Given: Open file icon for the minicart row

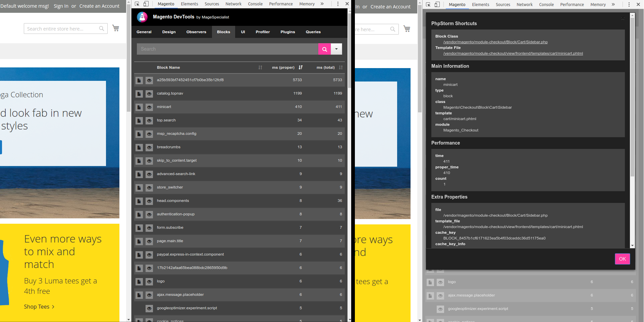Looking at the screenshot, I should [139, 107].
